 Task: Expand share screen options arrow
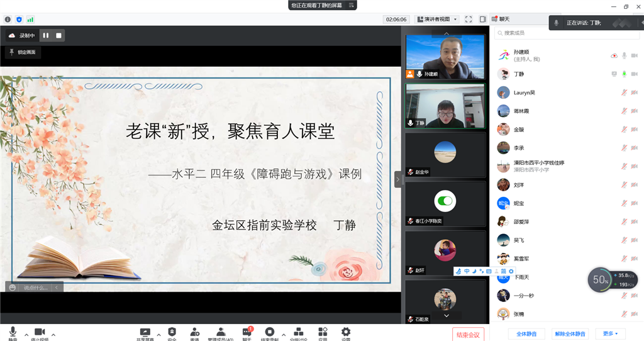(x=158, y=335)
